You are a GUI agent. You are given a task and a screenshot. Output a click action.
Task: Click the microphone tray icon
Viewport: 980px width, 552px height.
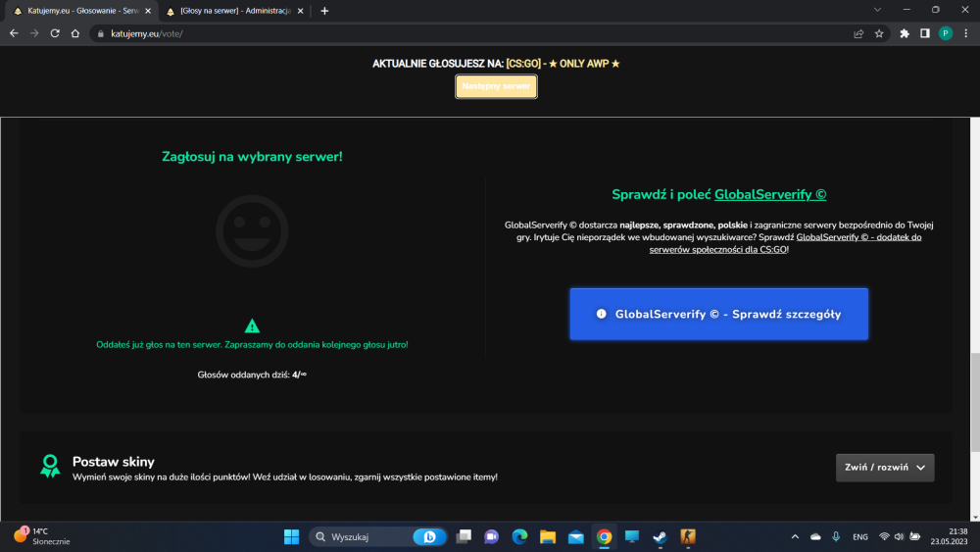coord(836,536)
